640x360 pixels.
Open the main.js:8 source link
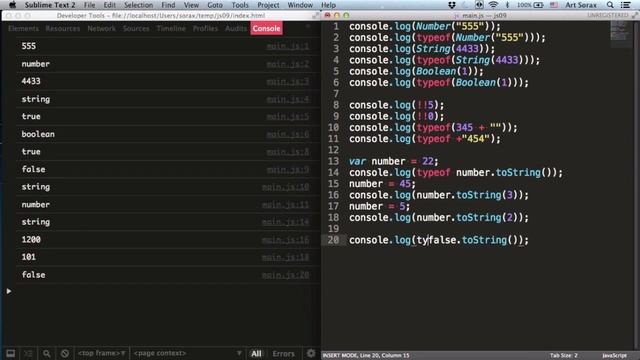pos(288,152)
